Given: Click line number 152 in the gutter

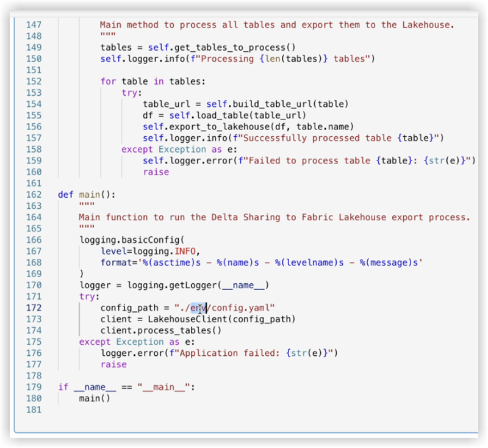Looking at the screenshot, I should 33,82.
